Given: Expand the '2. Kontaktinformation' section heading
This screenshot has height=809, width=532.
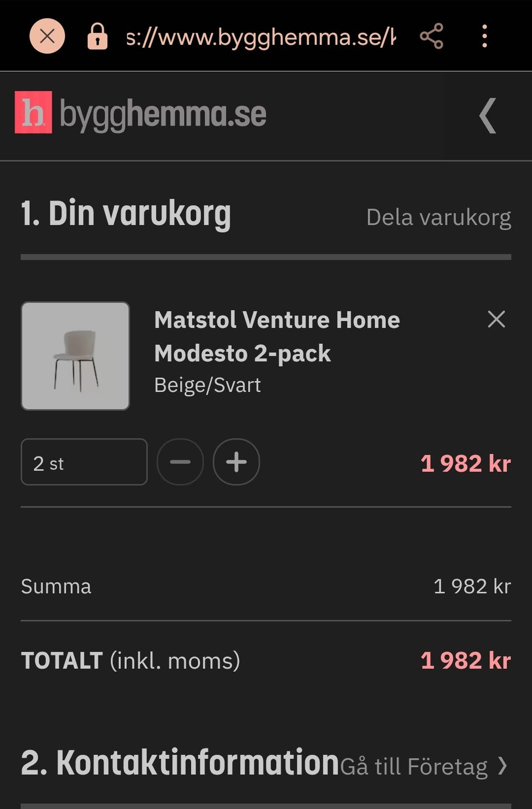Looking at the screenshot, I should pos(180,763).
